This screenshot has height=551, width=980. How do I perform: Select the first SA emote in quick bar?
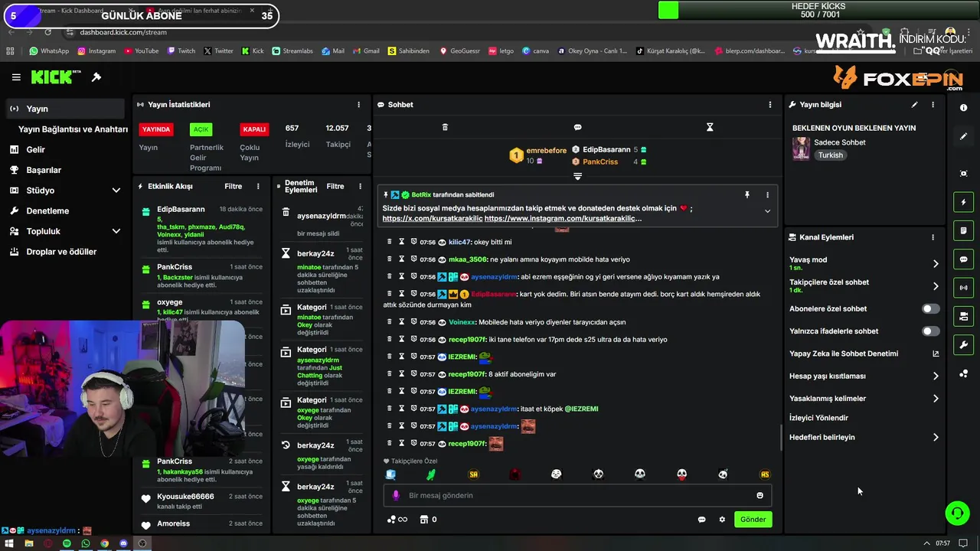click(x=473, y=474)
